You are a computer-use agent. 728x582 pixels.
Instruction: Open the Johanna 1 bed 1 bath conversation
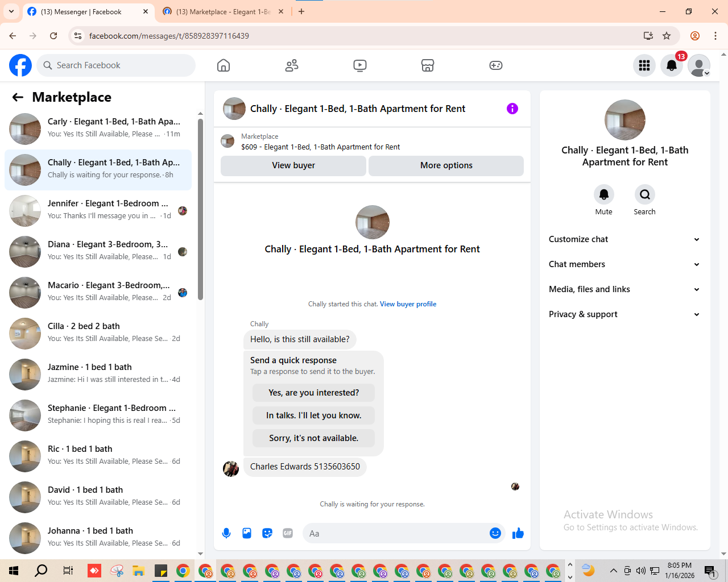tap(98, 538)
